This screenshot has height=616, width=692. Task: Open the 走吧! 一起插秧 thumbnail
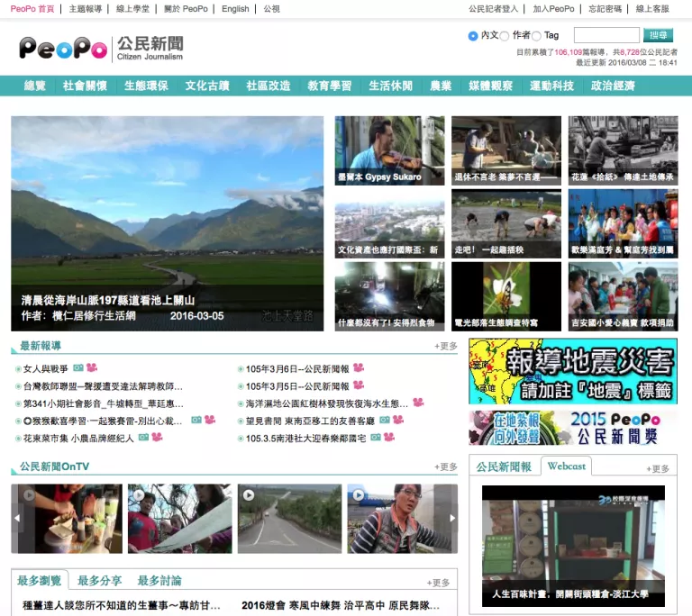tap(506, 223)
